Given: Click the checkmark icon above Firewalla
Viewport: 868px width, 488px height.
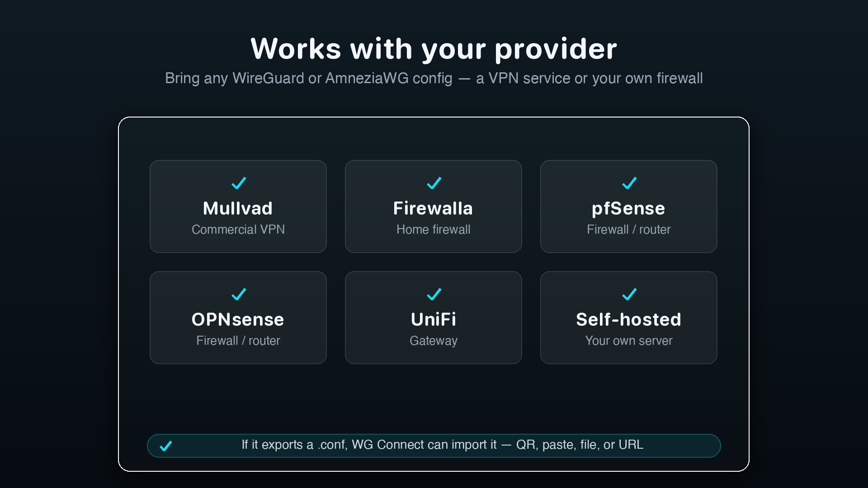Looking at the screenshot, I should click(434, 183).
